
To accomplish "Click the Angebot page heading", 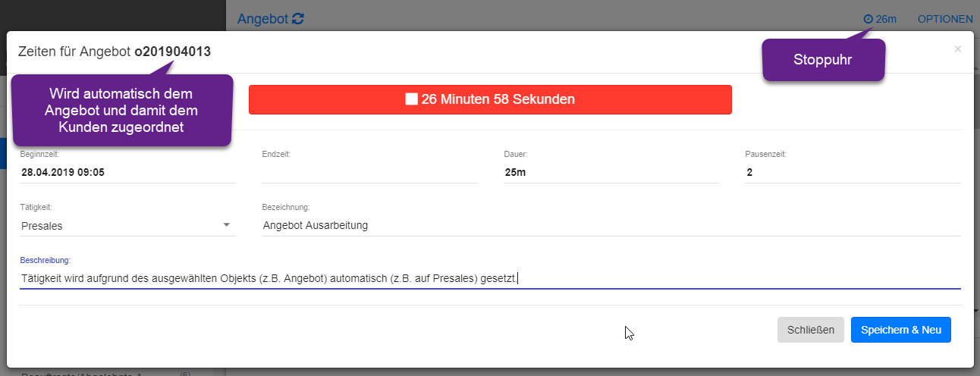I will pos(262,19).
